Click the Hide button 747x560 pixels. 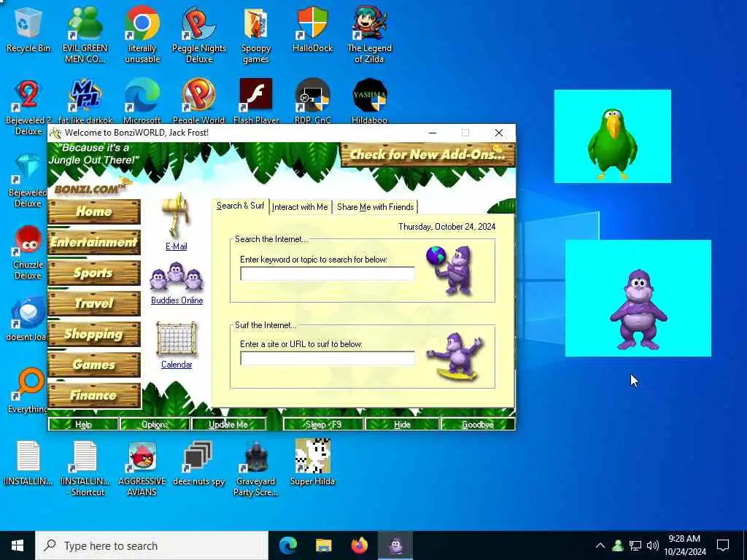[402, 424]
